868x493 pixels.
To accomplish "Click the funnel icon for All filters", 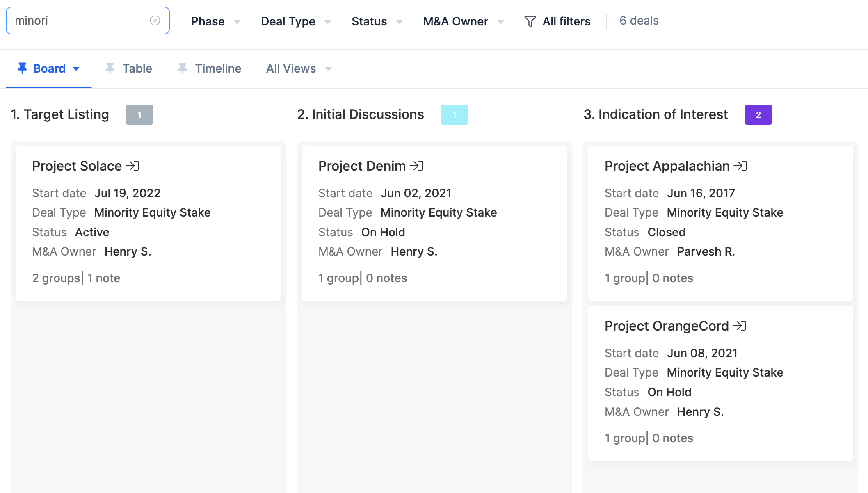I will (530, 21).
